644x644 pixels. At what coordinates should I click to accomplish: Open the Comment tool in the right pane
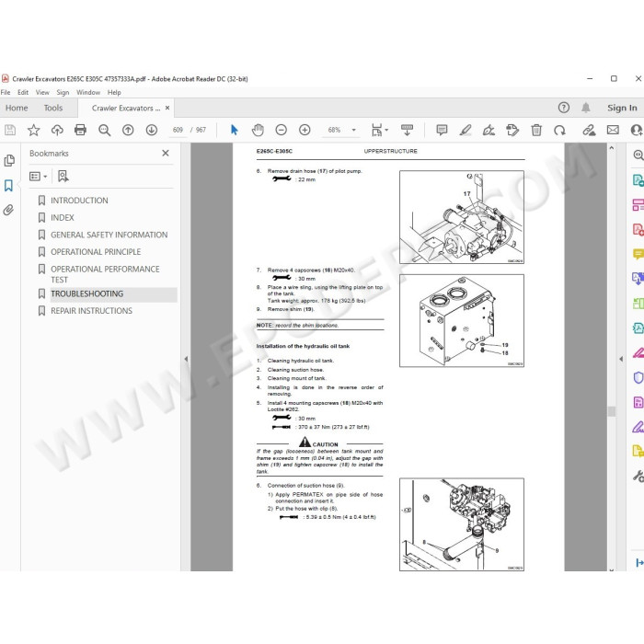coord(638,254)
